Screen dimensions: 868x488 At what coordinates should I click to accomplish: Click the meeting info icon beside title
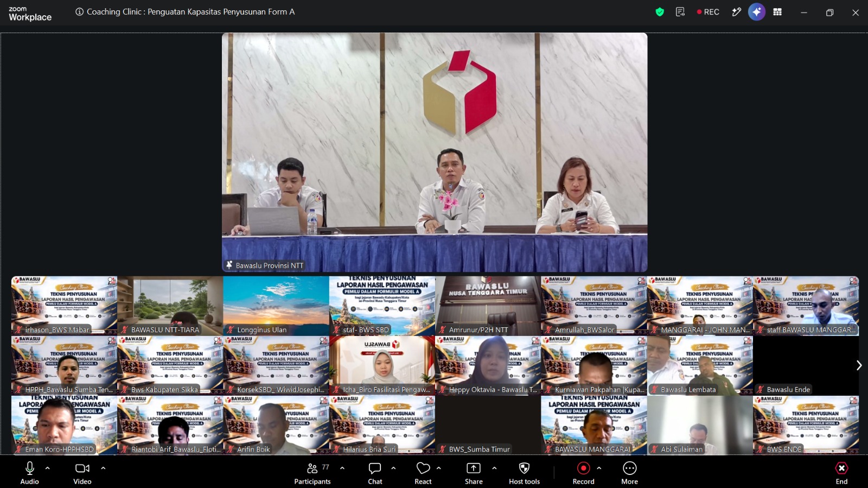(79, 12)
